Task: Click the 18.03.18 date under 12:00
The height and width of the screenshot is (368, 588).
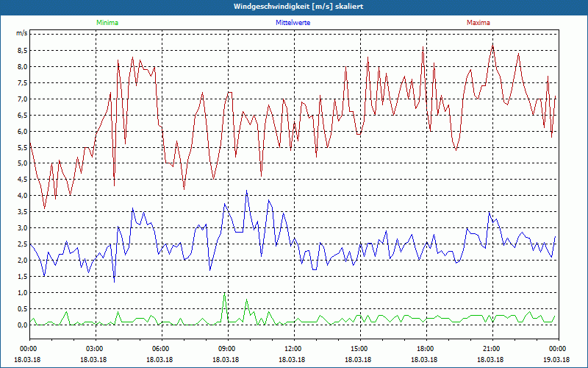Action: click(x=291, y=359)
